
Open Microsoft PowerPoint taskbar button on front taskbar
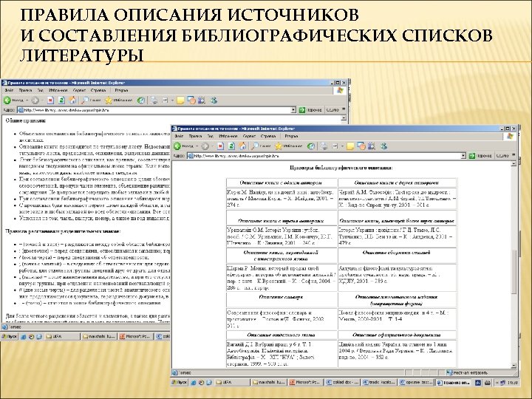[305, 383]
